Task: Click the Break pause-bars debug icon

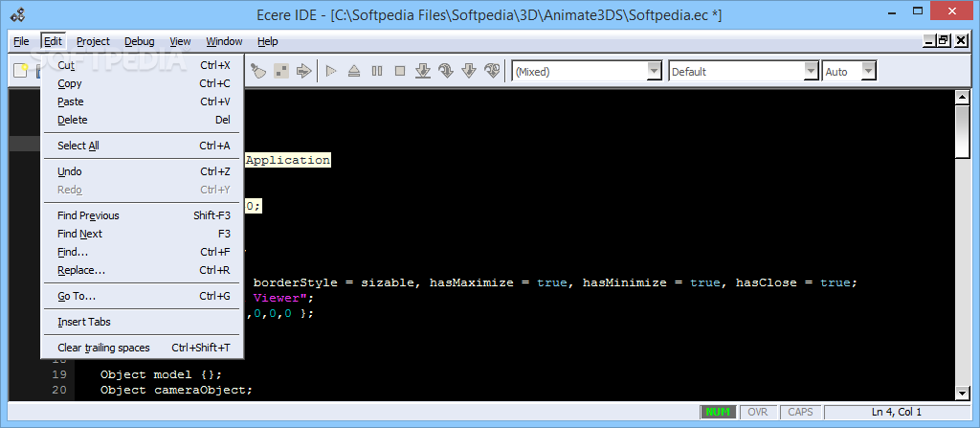Action: point(377,71)
